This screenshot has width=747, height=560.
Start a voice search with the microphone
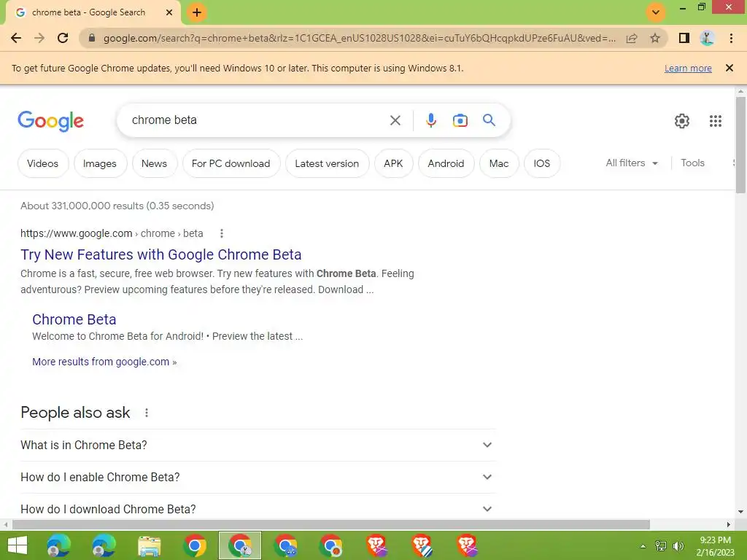point(431,120)
